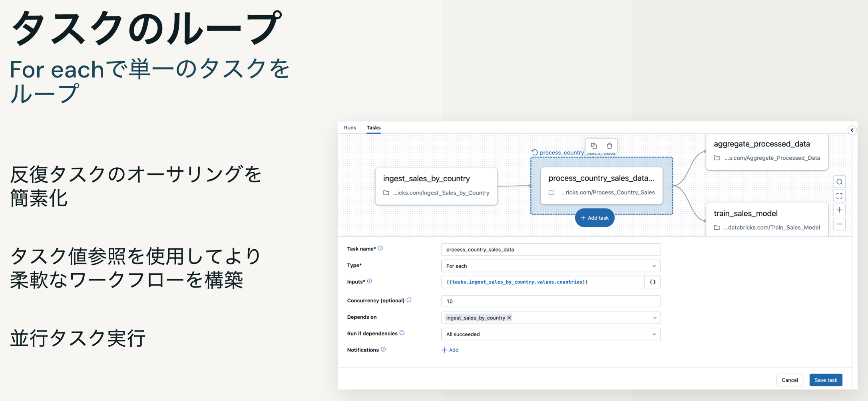Duplicate the process_country_sales_data task

[594, 146]
